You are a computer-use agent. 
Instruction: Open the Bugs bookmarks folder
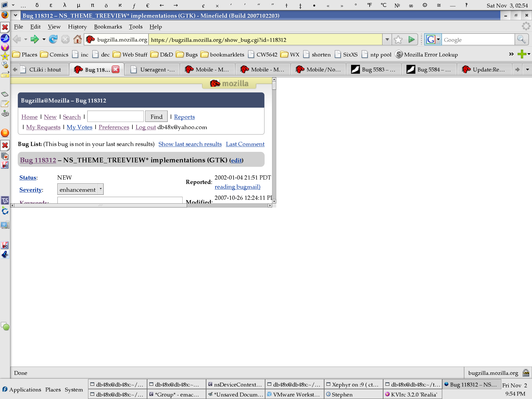(x=187, y=55)
